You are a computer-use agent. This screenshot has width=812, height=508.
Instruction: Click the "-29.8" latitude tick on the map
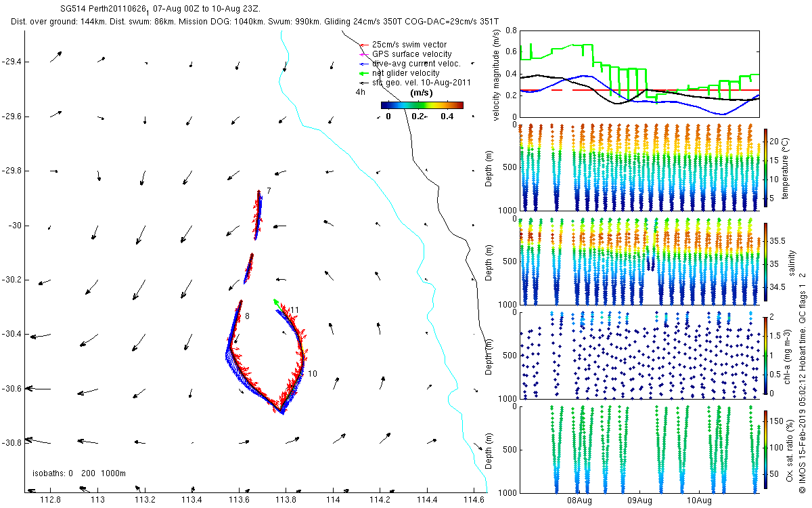click(x=11, y=171)
